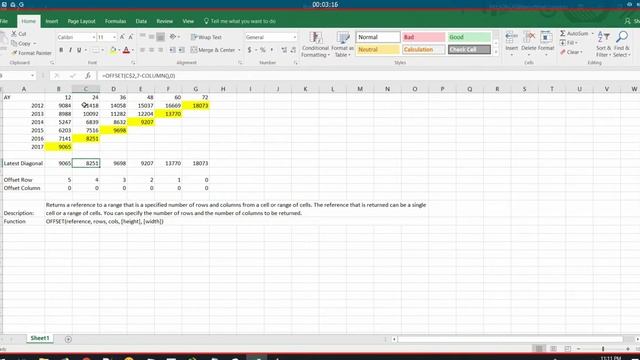Add a new sheet with plus button
This screenshot has height=360, width=640.
68,339
